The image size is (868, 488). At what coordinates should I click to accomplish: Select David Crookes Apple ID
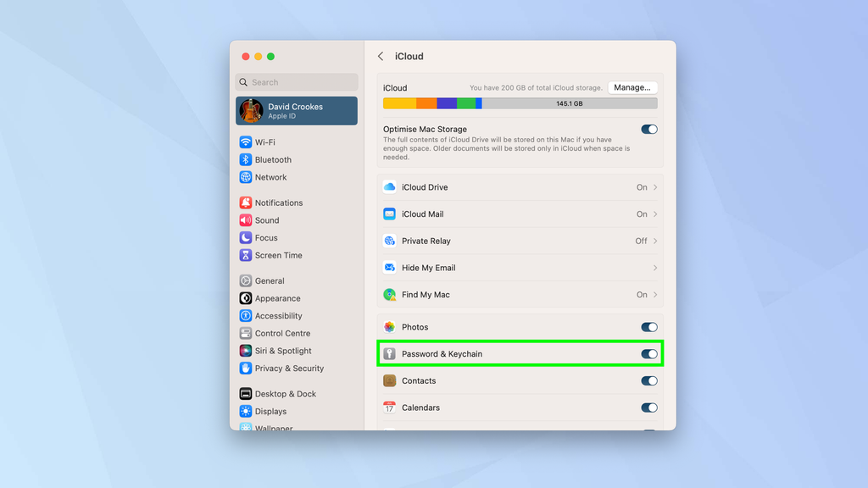(x=296, y=110)
